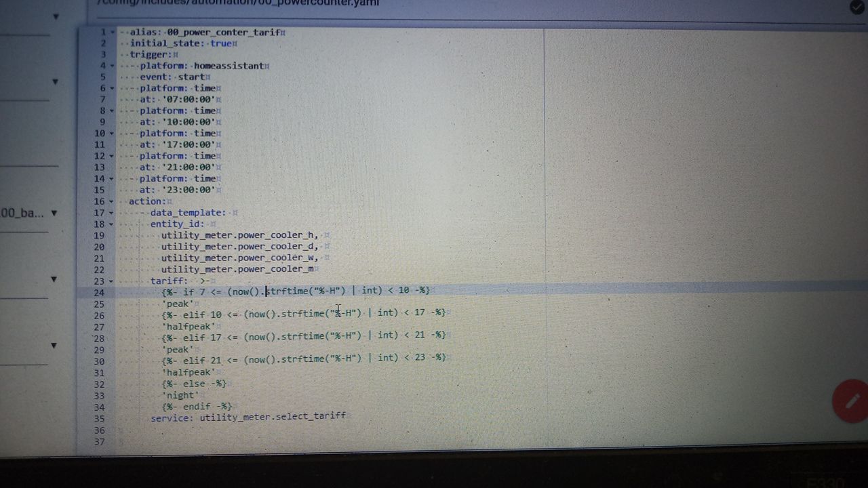The image size is (868, 488).
Task: Click the initial_state: true line
Action: point(182,43)
